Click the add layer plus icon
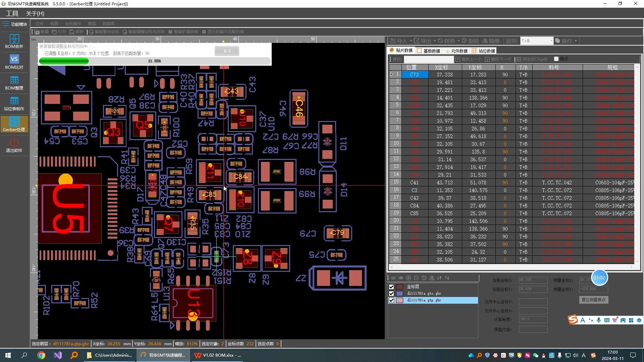Screen dimensions: 644x362 tap(409, 278)
